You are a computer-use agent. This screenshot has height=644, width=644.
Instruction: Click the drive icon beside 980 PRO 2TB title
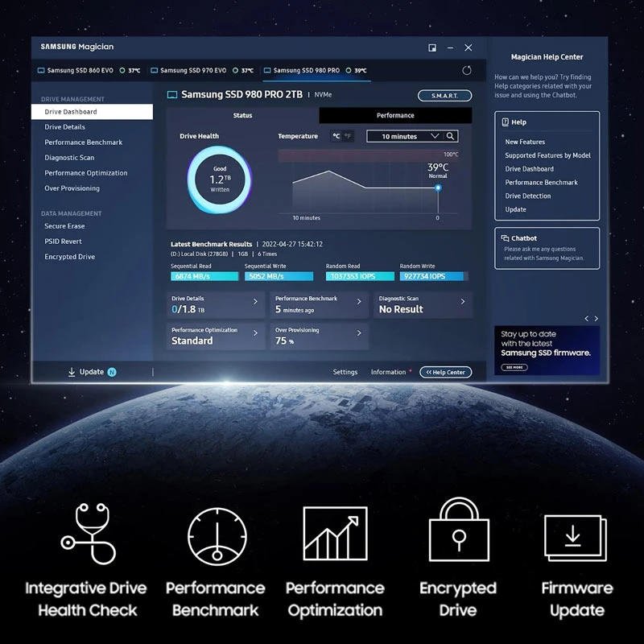click(x=172, y=95)
